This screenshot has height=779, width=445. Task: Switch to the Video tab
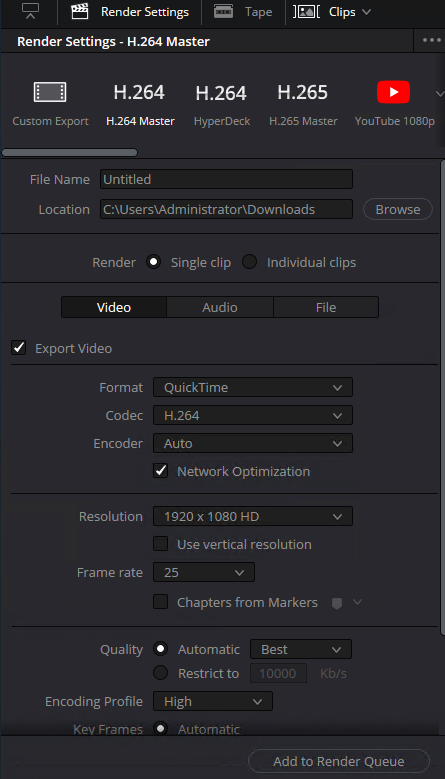tap(114, 307)
